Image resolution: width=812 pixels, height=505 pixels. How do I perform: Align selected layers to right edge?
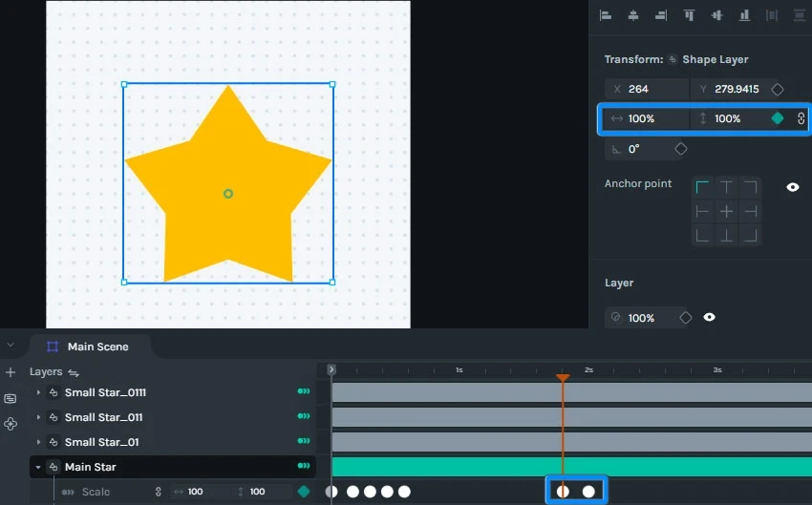661,15
